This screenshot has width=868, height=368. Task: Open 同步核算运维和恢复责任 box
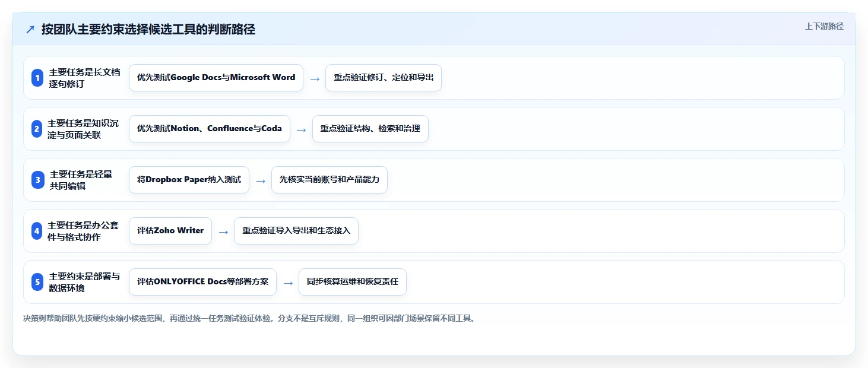point(353,282)
